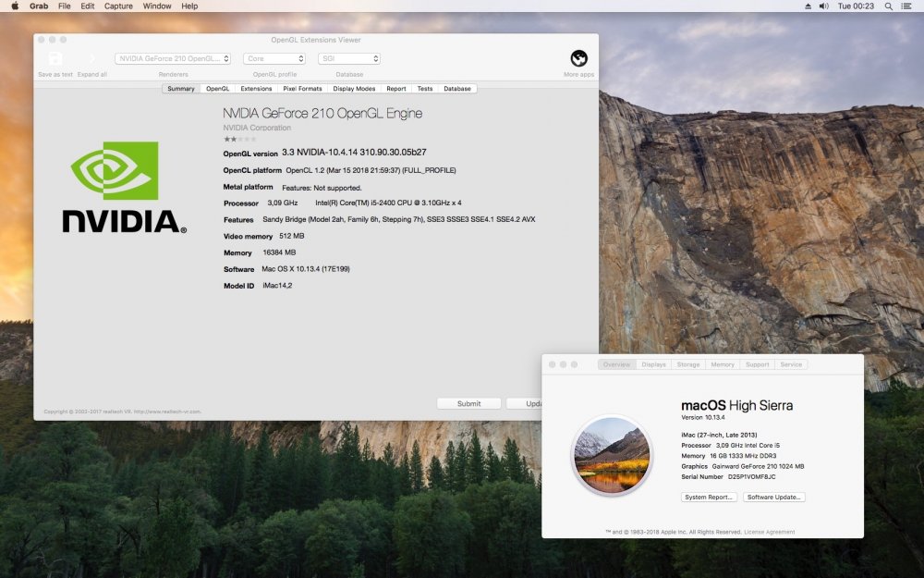The image size is (924, 578).
Task: Select Overview tab in About This Mac
Action: point(616,364)
